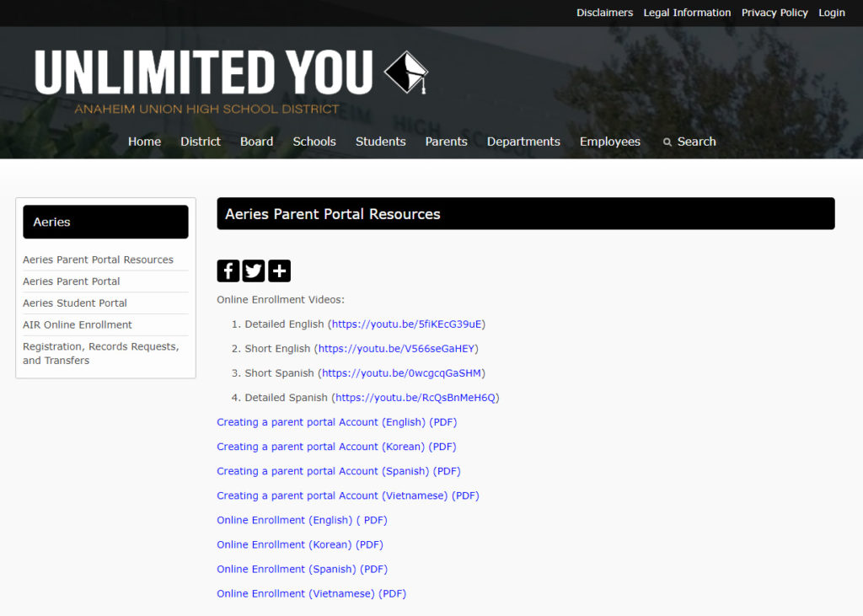The height and width of the screenshot is (616, 863).
Task: Open Aeries Parent Portal Resources sidebar link
Action: pyautogui.click(x=98, y=260)
